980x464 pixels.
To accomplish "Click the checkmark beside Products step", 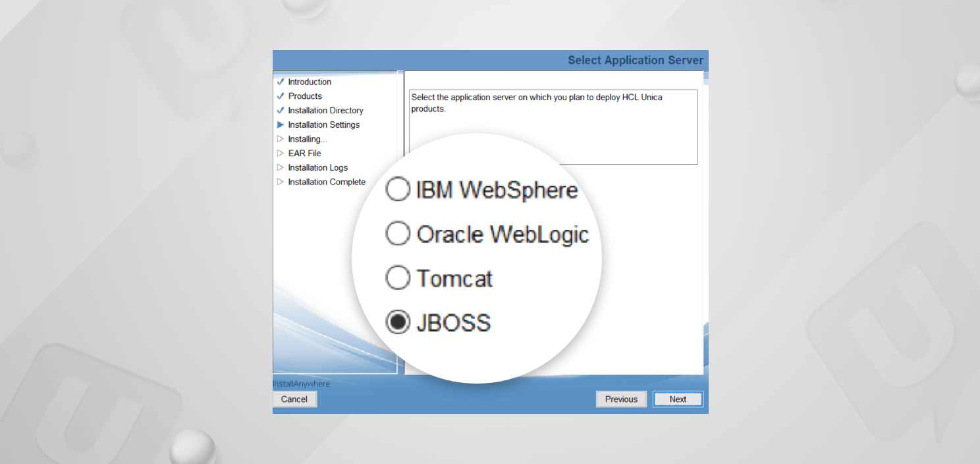I will click(x=281, y=96).
